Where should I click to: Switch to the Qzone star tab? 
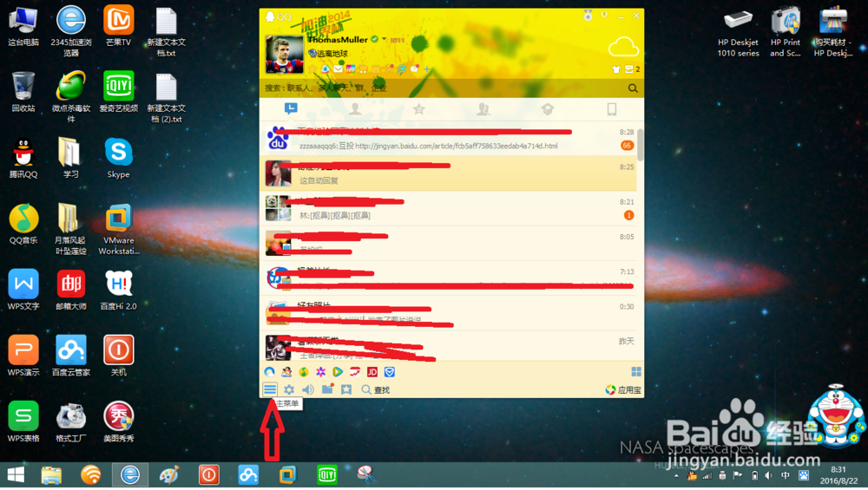(419, 109)
